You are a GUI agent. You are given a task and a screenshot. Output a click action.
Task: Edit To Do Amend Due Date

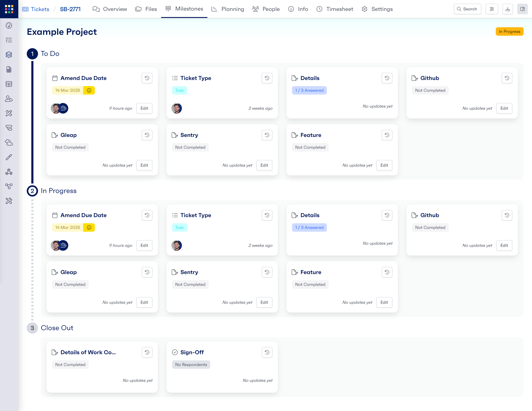pyautogui.click(x=144, y=108)
